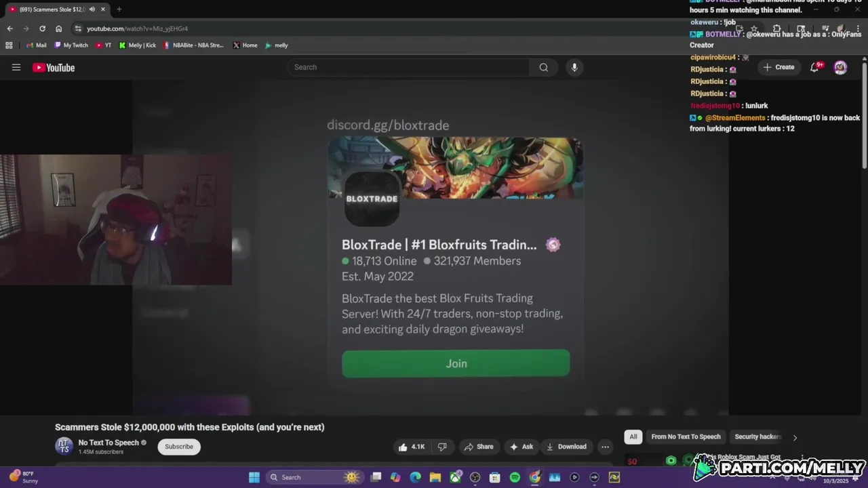Screen dimensions: 868x488
Task: Open Microsoft Edge from the taskbar
Action: pos(415,477)
